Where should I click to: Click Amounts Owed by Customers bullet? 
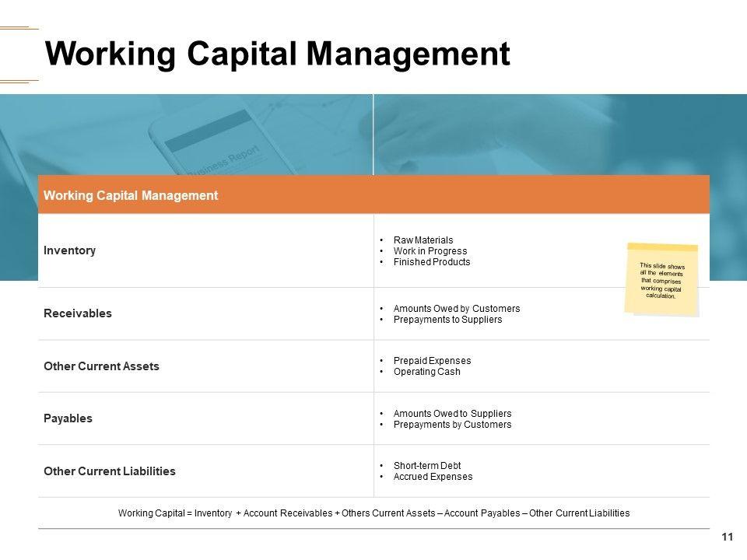click(457, 309)
